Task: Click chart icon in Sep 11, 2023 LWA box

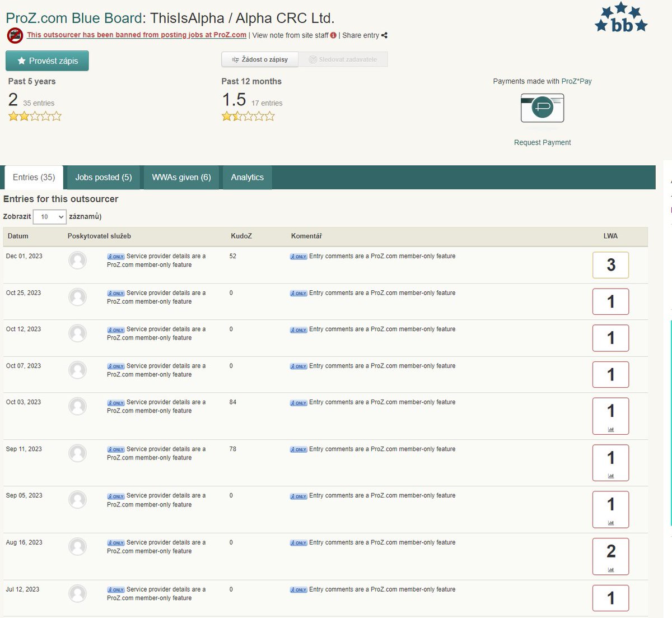Action: 611,476
